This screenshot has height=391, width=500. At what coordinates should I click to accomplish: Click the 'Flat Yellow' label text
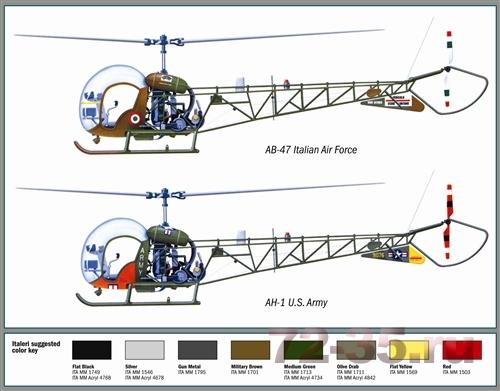401,366
